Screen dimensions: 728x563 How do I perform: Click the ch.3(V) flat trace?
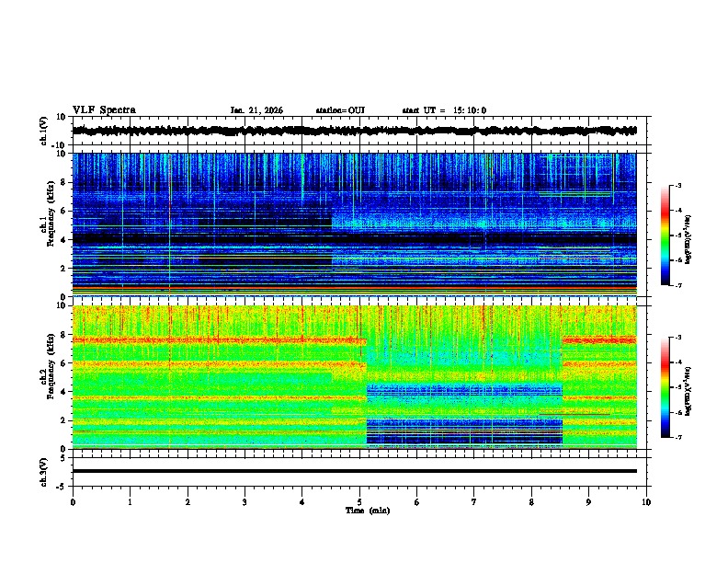tap(354, 471)
